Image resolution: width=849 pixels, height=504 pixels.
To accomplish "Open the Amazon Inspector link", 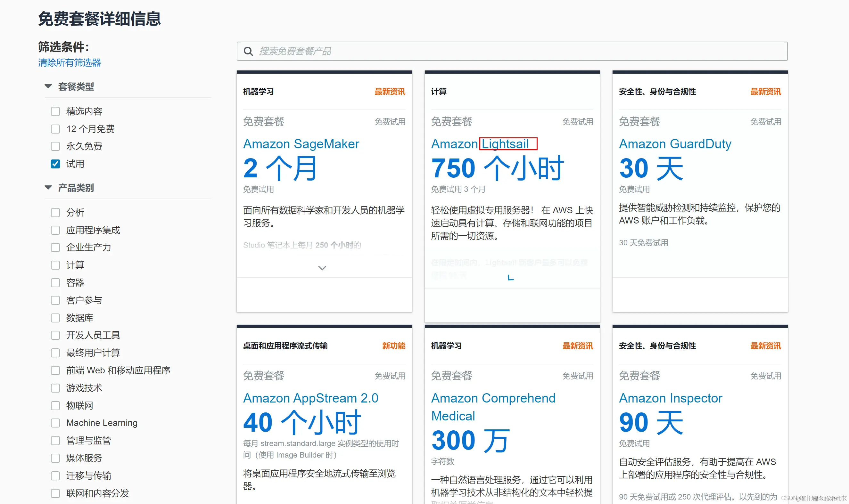I will 670,398.
